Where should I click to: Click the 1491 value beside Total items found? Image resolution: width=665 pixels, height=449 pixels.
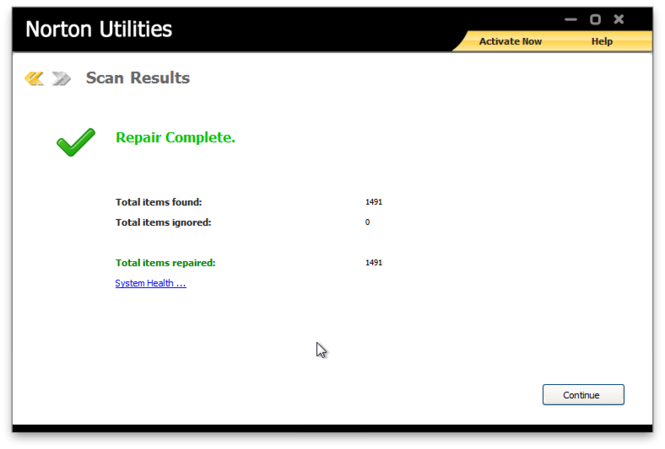[374, 202]
